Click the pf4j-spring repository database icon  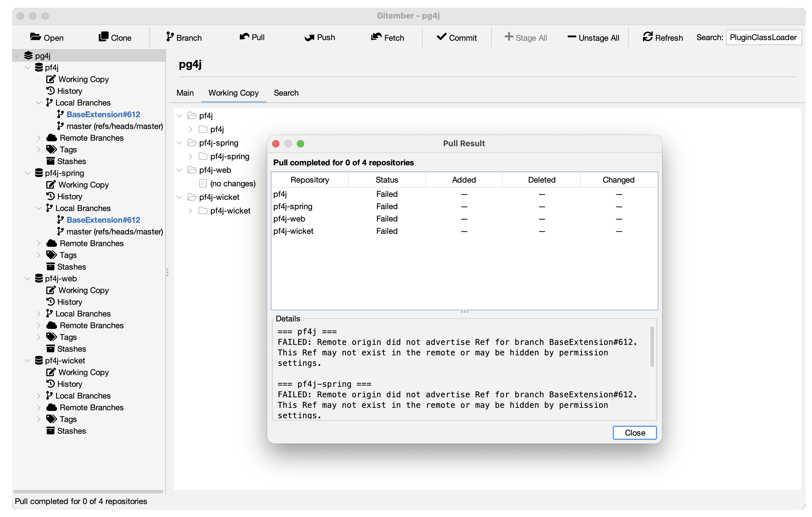tap(39, 173)
